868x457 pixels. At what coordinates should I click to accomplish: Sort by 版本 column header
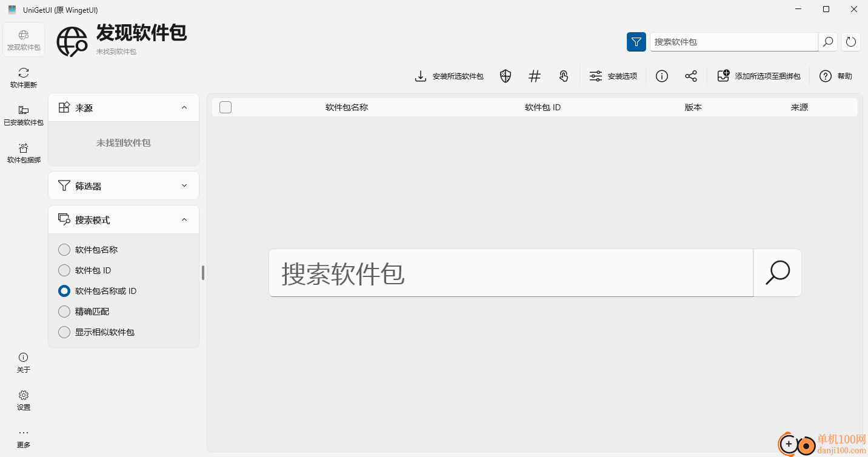[x=693, y=107]
